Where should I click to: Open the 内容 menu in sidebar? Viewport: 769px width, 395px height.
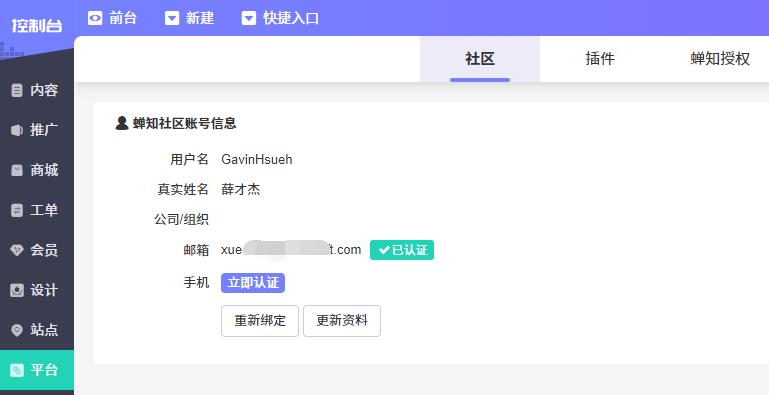37,90
